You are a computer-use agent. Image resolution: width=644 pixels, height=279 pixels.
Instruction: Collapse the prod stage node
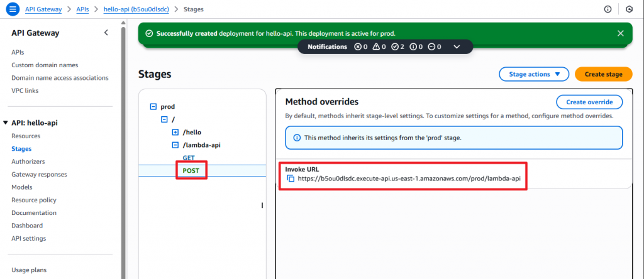[x=153, y=107]
